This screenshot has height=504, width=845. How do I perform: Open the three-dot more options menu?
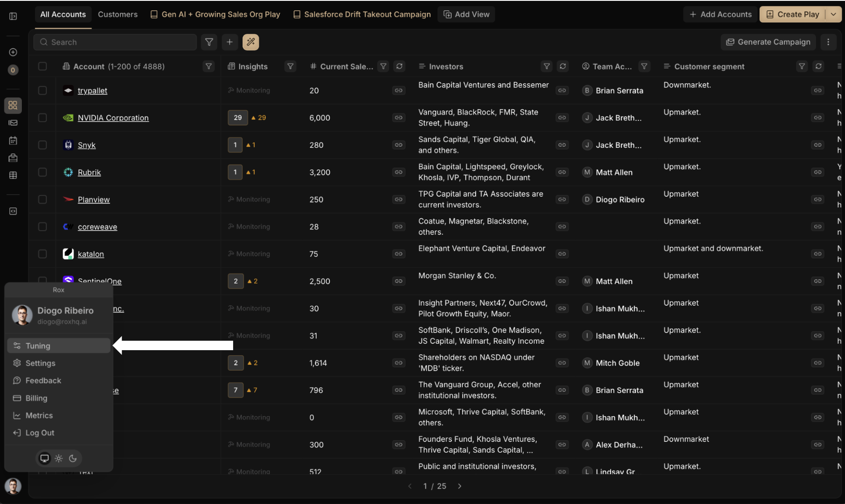click(x=828, y=42)
